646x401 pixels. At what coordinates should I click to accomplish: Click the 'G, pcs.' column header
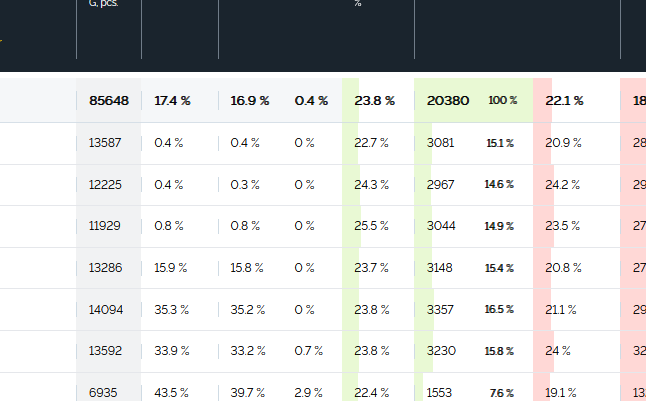tap(103, 3)
